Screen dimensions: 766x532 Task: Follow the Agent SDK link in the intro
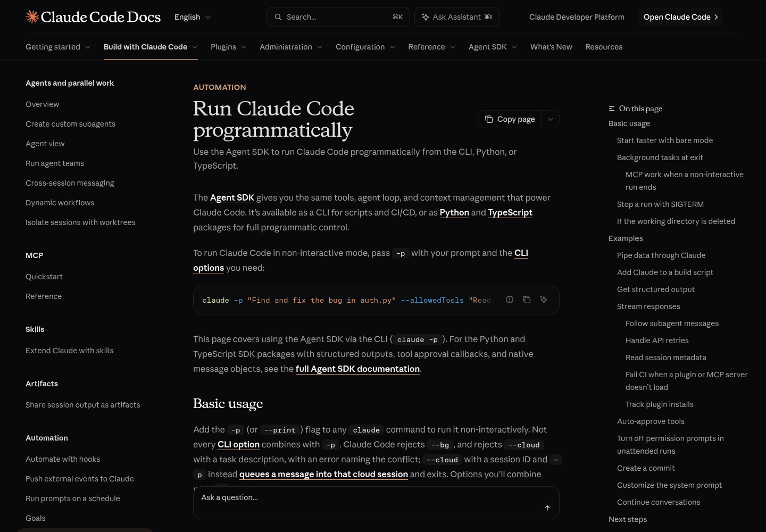click(x=232, y=198)
